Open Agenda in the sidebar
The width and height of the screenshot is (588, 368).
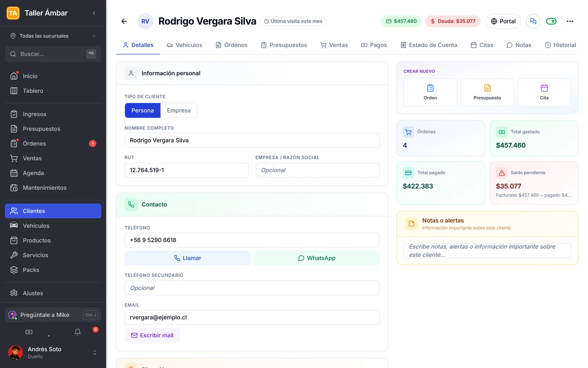53,173
